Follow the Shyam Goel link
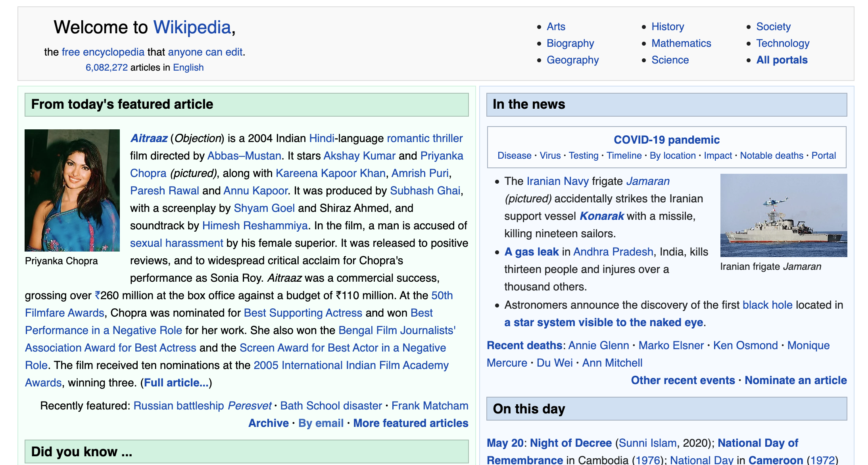The image size is (868, 465). [264, 208]
